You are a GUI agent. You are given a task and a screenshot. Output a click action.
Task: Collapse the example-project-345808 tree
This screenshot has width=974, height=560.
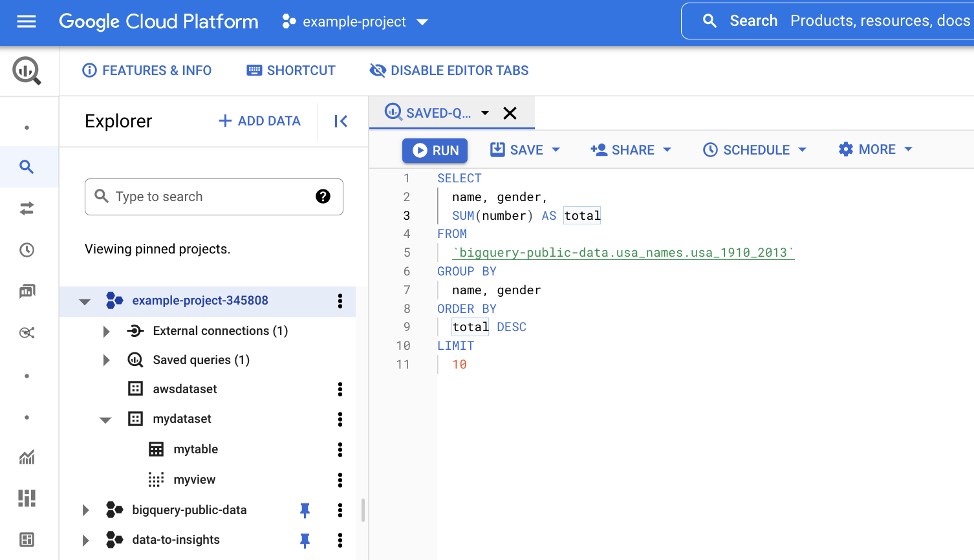pyautogui.click(x=85, y=301)
